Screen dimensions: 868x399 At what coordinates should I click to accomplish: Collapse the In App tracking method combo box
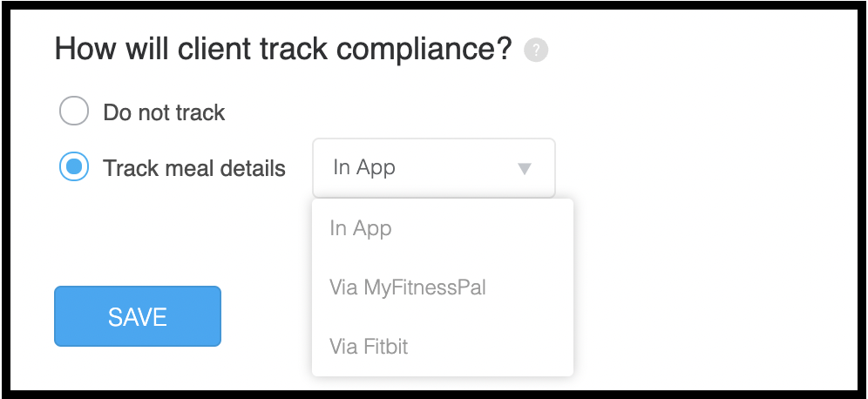click(x=434, y=167)
